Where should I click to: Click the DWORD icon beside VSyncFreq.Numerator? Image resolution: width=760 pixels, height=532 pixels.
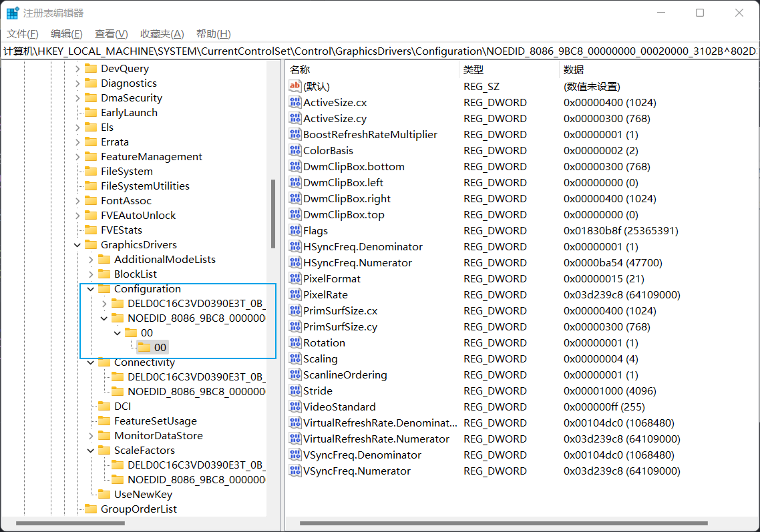(x=295, y=471)
